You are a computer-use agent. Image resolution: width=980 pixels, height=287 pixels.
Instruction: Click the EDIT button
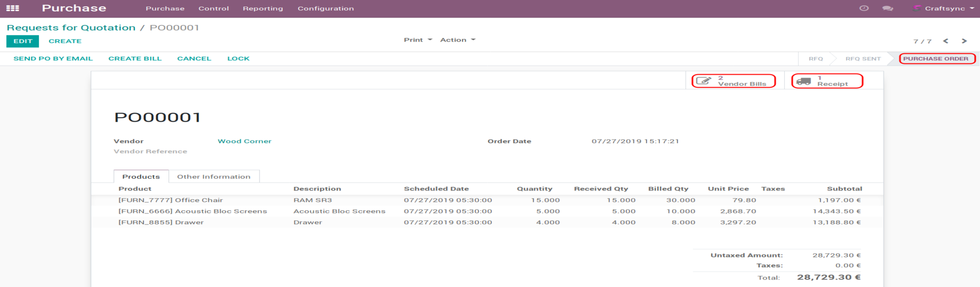pyautogui.click(x=23, y=41)
